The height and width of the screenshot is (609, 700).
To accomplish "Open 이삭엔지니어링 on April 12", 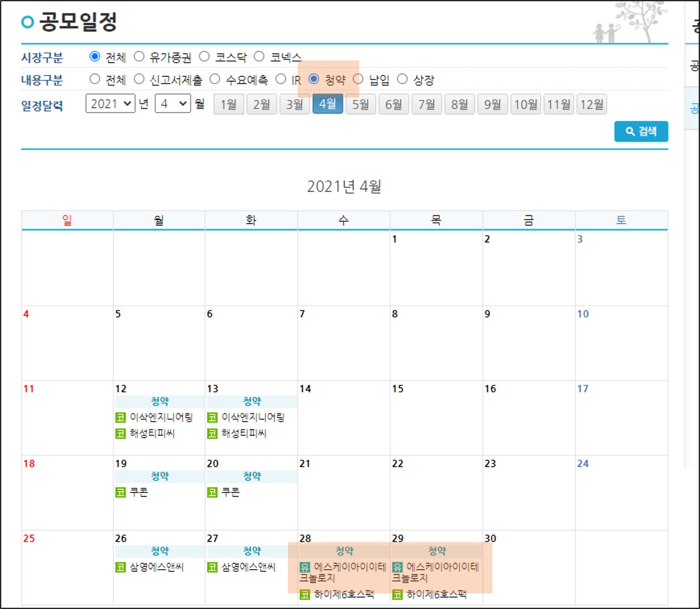I will (x=161, y=418).
